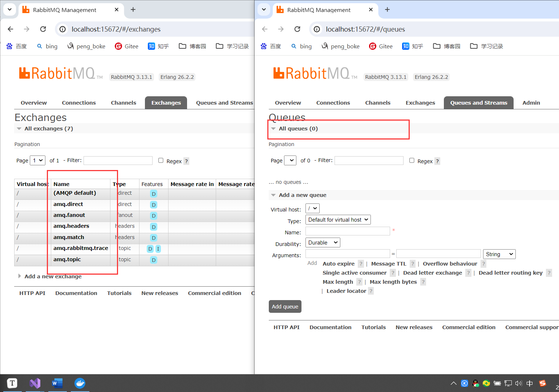Open Queues and Streams tab in exchanges window
This screenshot has width=559, height=392.
pyautogui.click(x=224, y=103)
